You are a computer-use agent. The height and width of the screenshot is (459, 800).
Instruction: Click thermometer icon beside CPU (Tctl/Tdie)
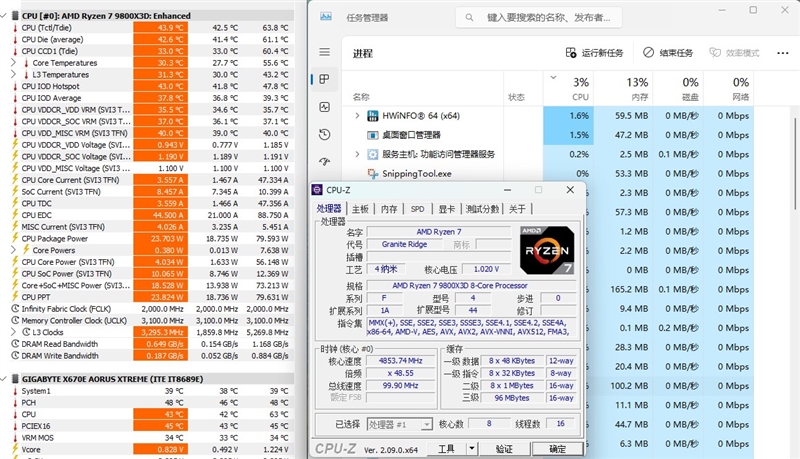[15, 28]
